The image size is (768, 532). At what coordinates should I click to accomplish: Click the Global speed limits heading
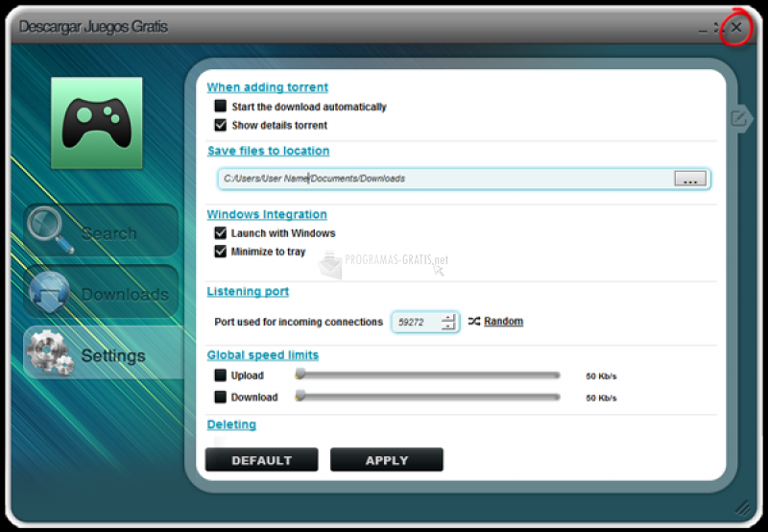262,355
